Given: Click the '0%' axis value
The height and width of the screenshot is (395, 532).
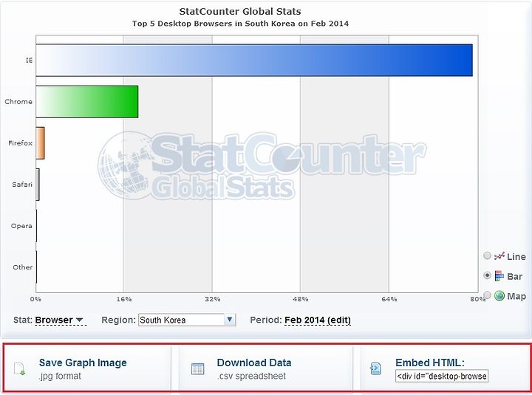Looking at the screenshot, I should click(35, 299).
